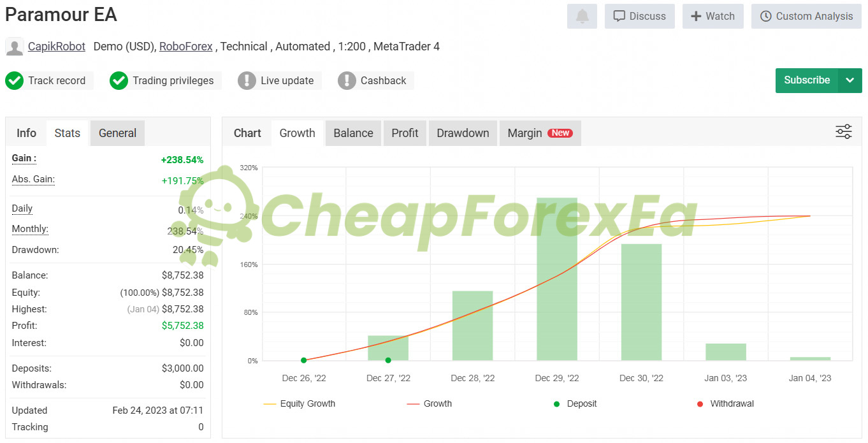Switch to the Info tab
The height and width of the screenshot is (443, 868).
point(26,133)
